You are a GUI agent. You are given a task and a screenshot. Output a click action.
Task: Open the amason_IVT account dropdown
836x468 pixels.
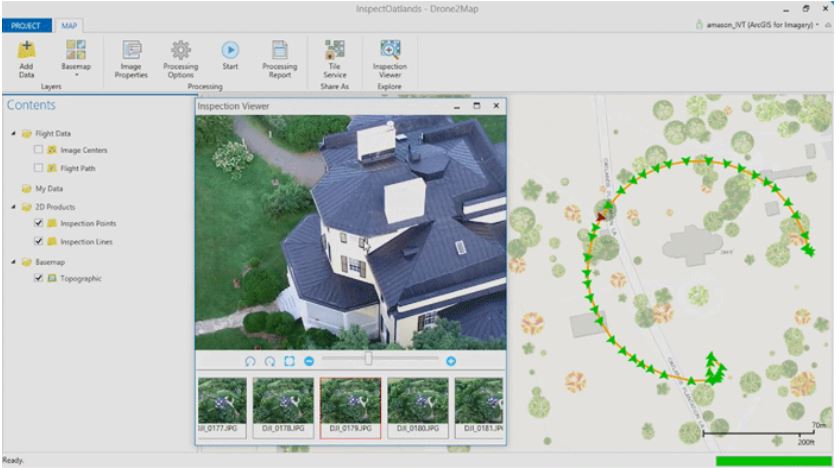[817, 25]
